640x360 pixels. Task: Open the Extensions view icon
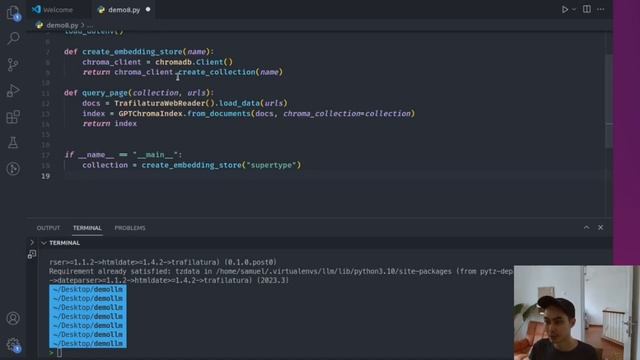(13, 117)
